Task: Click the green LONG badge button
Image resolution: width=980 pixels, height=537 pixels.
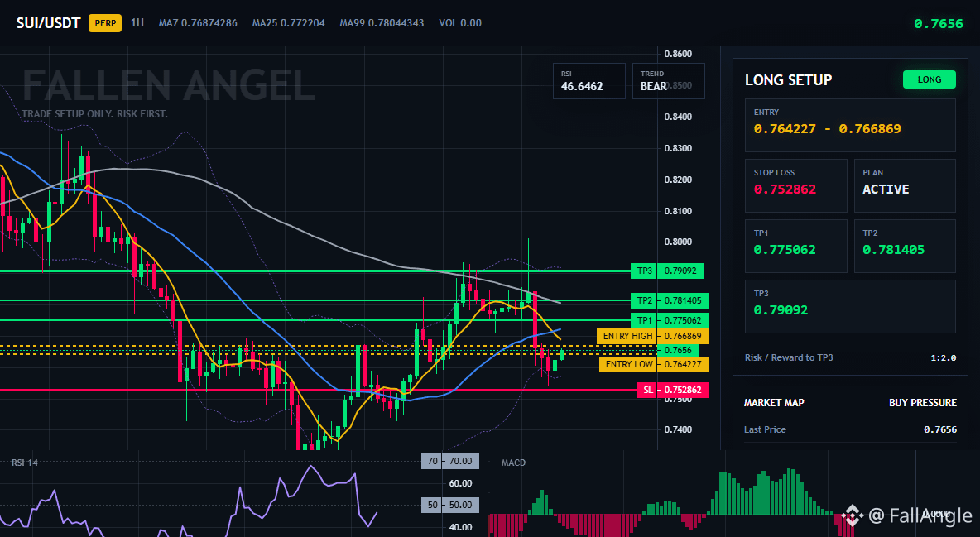Action: point(929,79)
